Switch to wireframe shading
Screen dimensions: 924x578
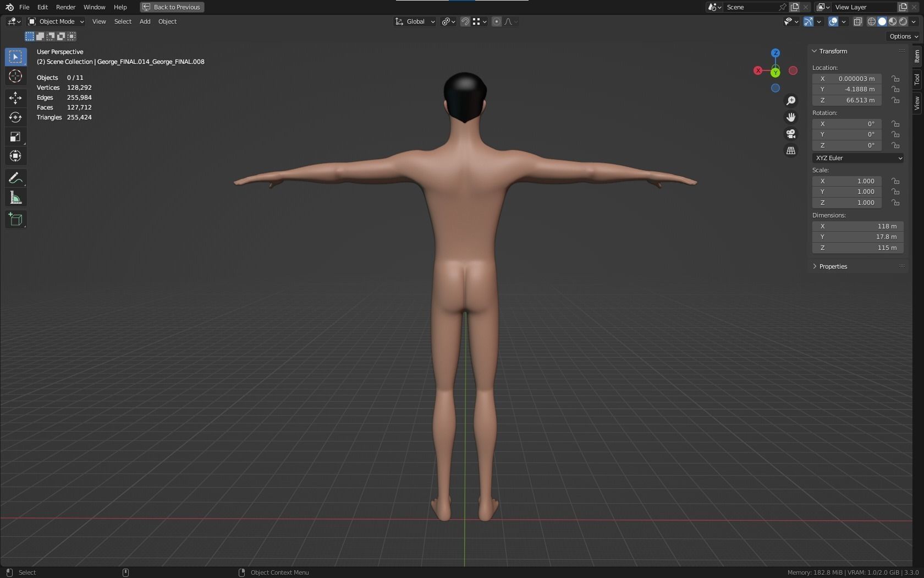[872, 21]
